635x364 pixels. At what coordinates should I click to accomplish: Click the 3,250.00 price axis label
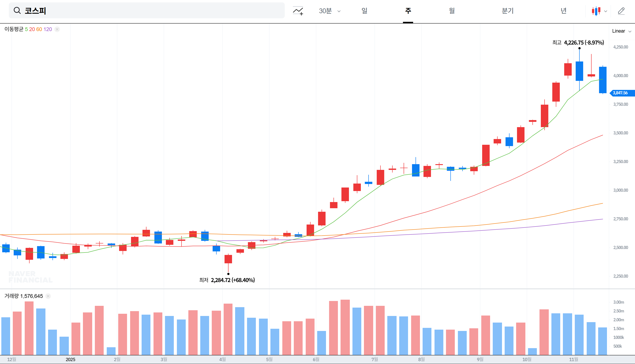(x=620, y=162)
